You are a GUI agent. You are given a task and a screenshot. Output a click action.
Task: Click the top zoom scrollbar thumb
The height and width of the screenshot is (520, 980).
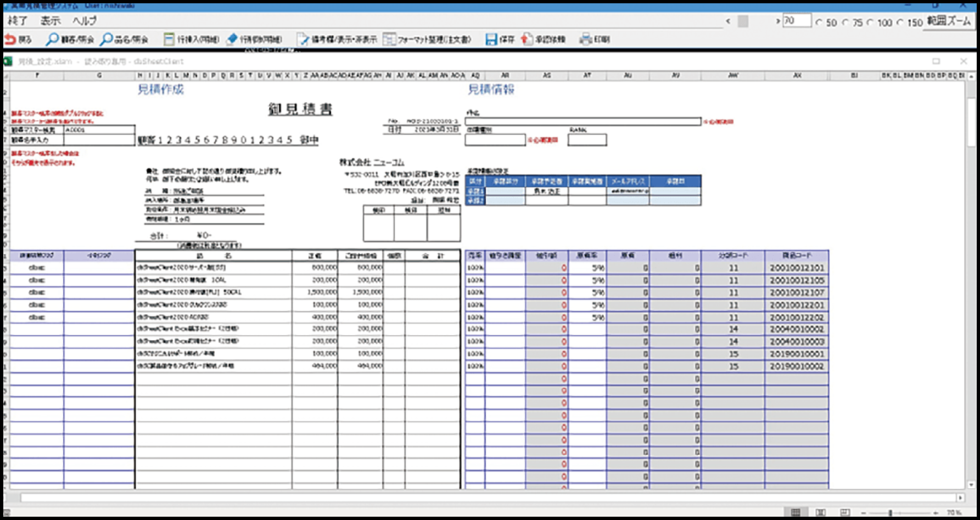click(x=743, y=21)
